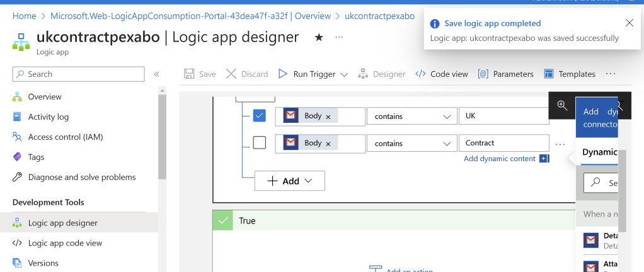Open Versions in the sidebar
644x272 pixels.
pos(43,263)
